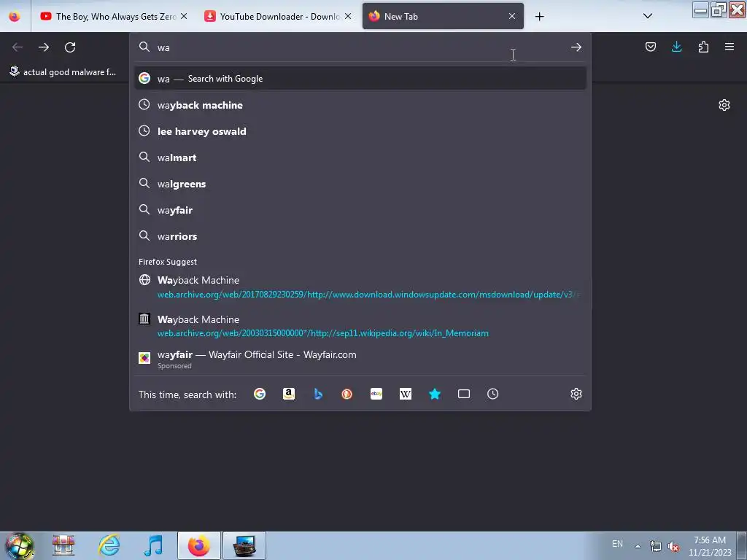Click the network tray icon
The width and height of the screenshot is (747, 560).
[656, 546]
